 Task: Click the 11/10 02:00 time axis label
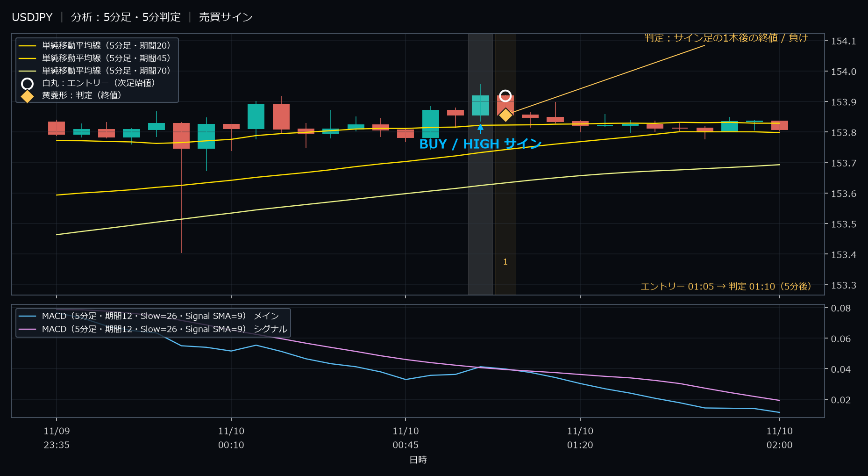[x=779, y=438]
